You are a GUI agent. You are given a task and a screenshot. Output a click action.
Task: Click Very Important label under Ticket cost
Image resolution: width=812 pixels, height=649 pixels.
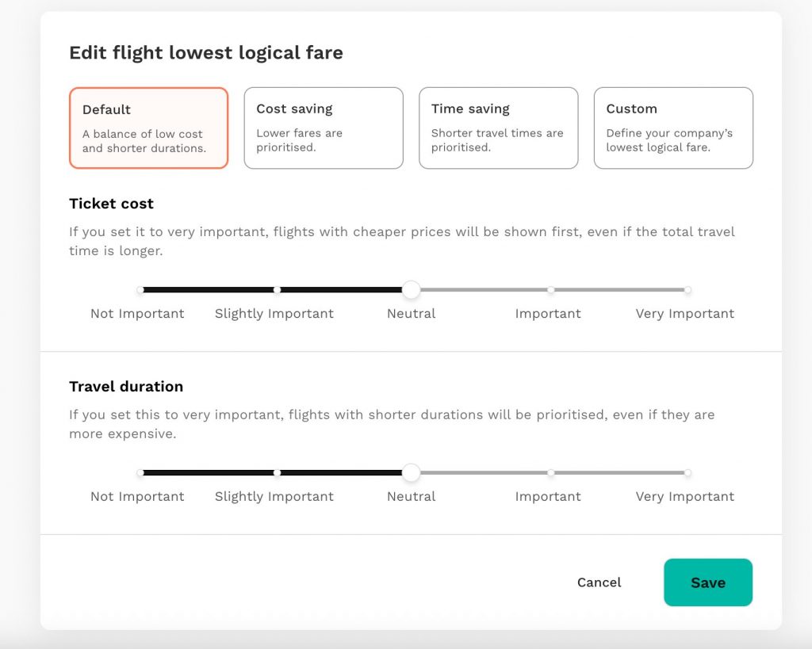tap(684, 314)
